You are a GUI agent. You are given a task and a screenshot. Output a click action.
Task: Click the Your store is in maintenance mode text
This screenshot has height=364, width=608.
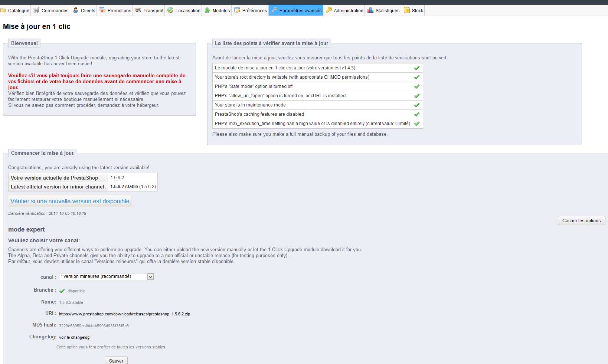point(250,105)
